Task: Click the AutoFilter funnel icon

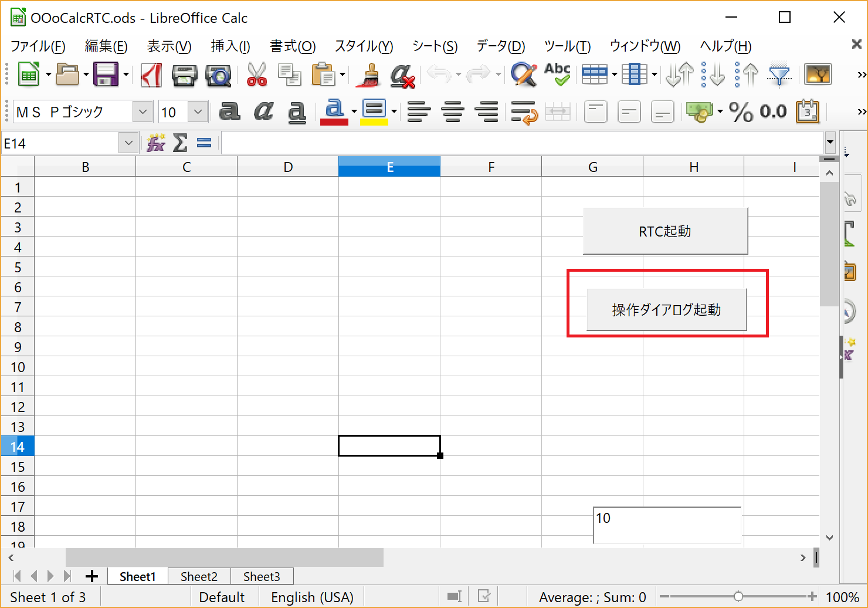Action: coord(779,75)
